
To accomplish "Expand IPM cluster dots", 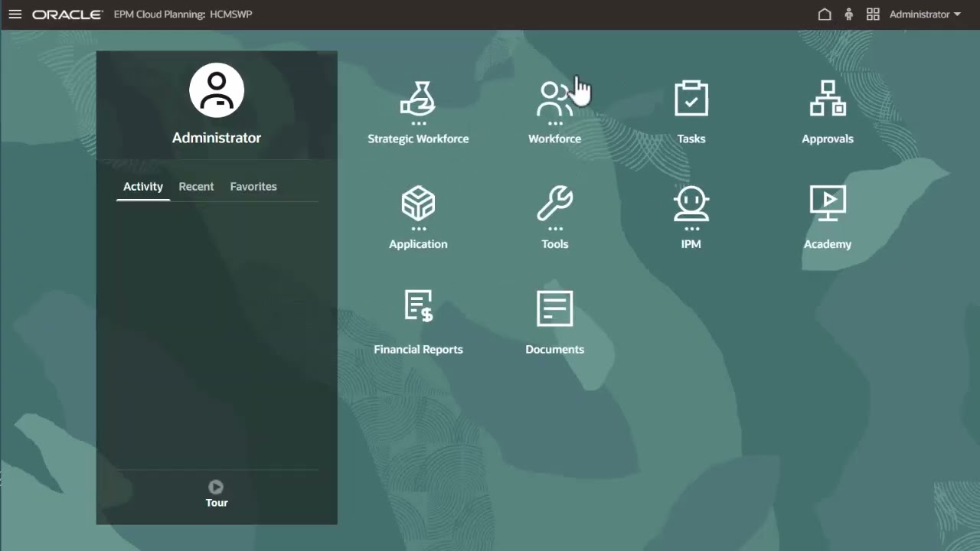I will (691, 228).
